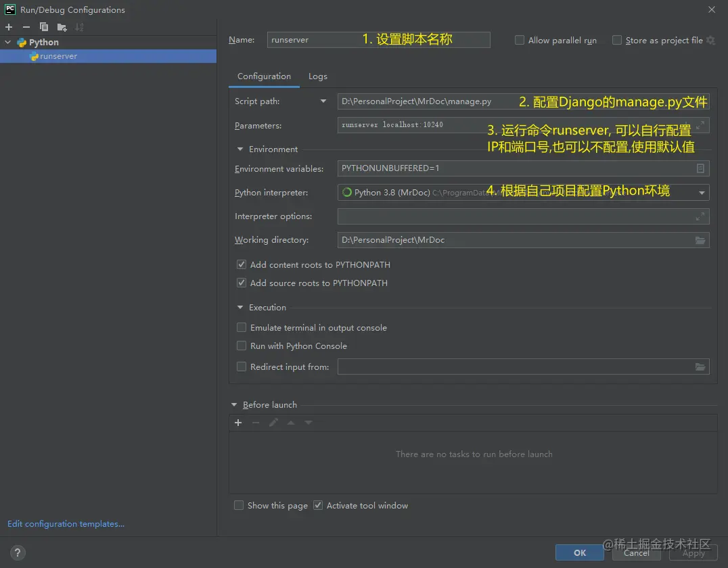This screenshot has width=728, height=568.
Task: Enable Redirect input from checkbox
Action: point(242,366)
